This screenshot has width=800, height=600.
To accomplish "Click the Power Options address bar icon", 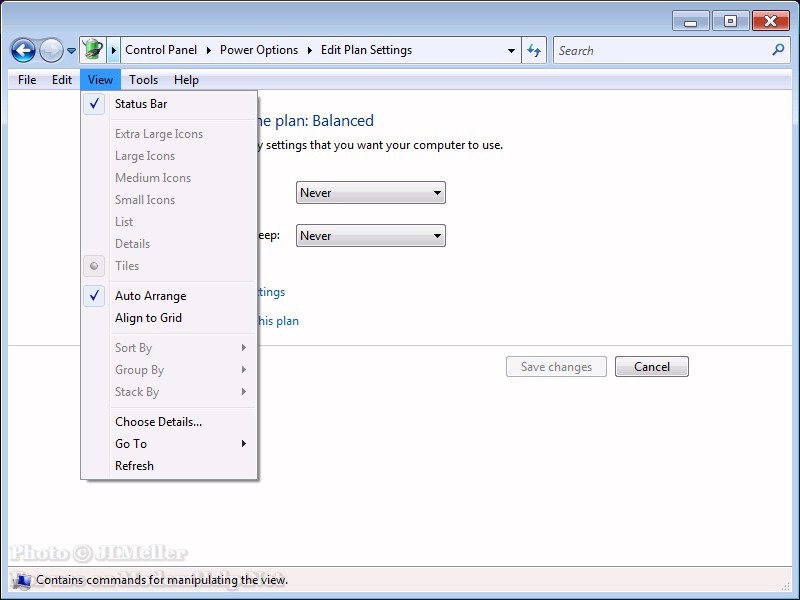I will point(92,50).
